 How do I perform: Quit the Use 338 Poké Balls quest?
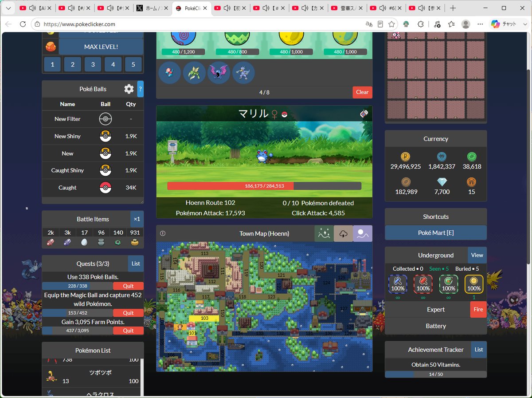click(x=128, y=286)
